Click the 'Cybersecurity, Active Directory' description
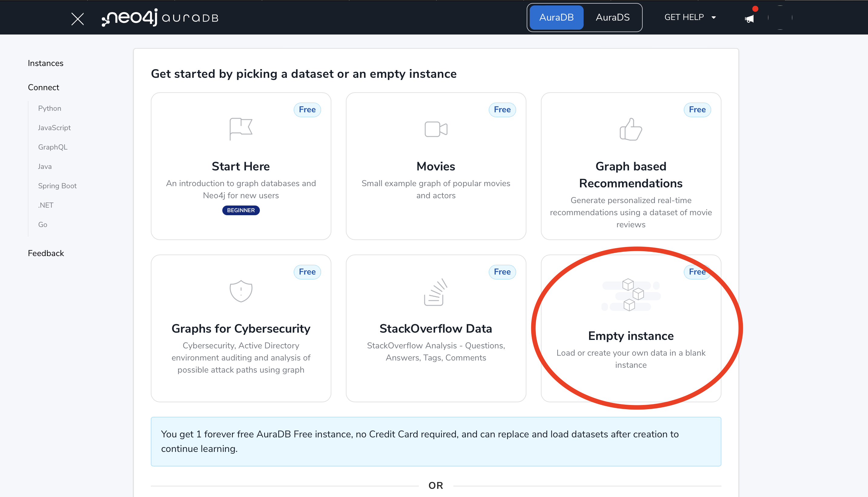This screenshot has width=868, height=497. coord(241,358)
